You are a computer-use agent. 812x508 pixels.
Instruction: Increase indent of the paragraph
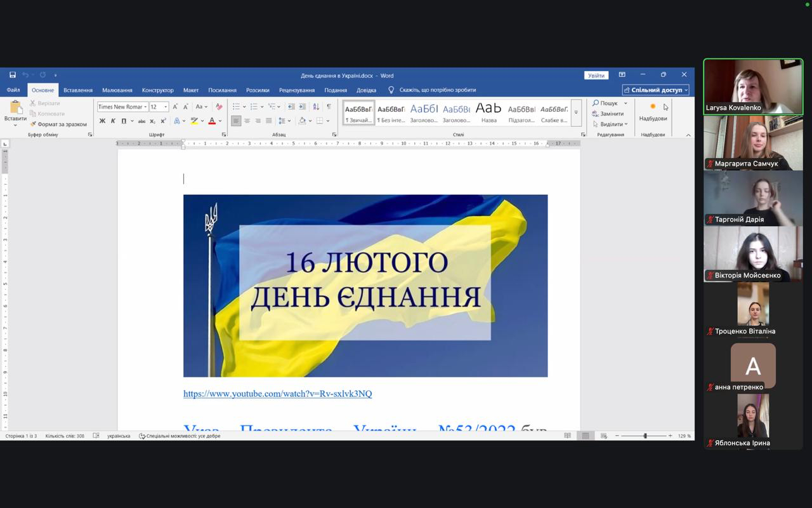pyautogui.click(x=302, y=107)
